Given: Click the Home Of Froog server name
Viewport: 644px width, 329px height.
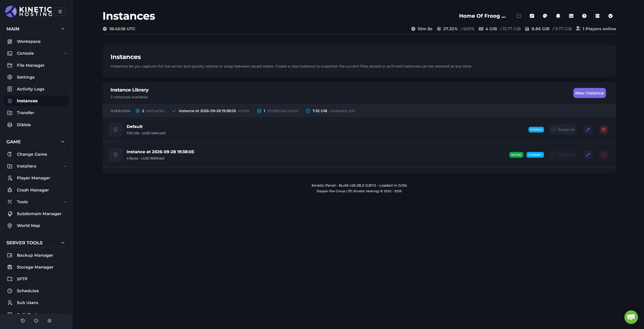Looking at the screenshot, I should point(482,16).
